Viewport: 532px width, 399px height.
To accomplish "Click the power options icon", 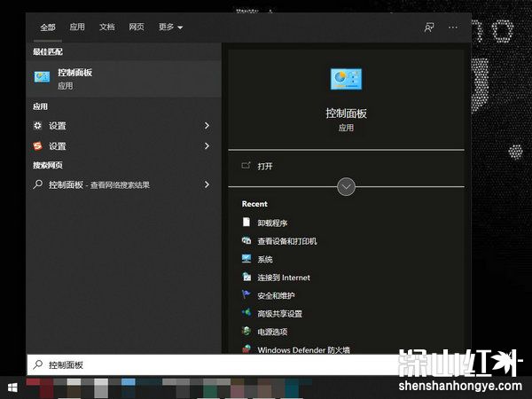I will 246,331.
